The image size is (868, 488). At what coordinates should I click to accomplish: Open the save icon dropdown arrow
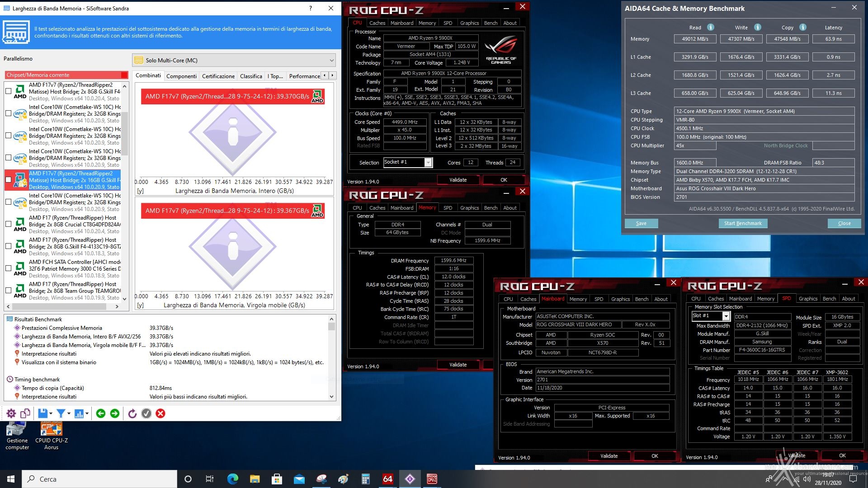pyautogui.click(x=51, y=413)
